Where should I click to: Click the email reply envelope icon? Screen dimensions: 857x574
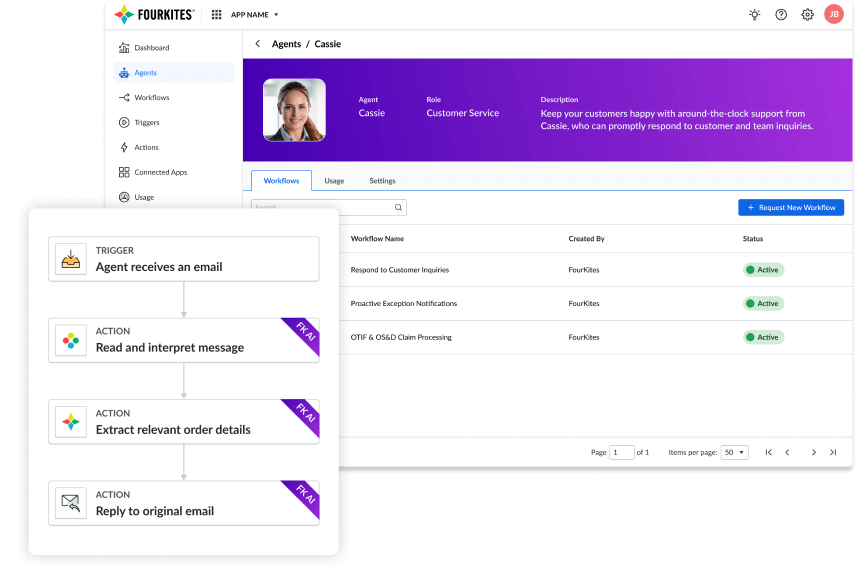pos(71,503)
